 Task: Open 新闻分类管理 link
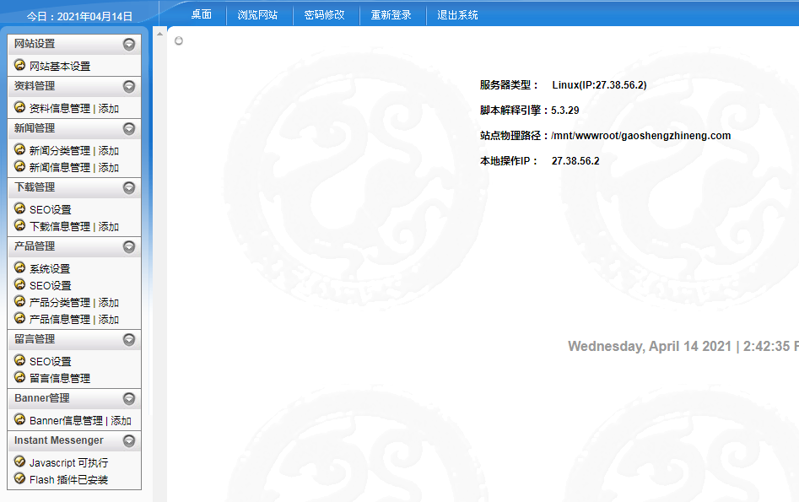click(60, 151)
